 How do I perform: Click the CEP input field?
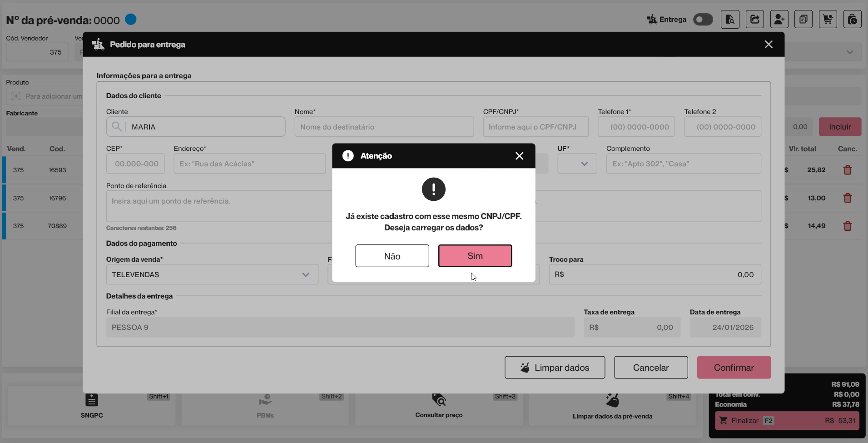coord(135,164)
